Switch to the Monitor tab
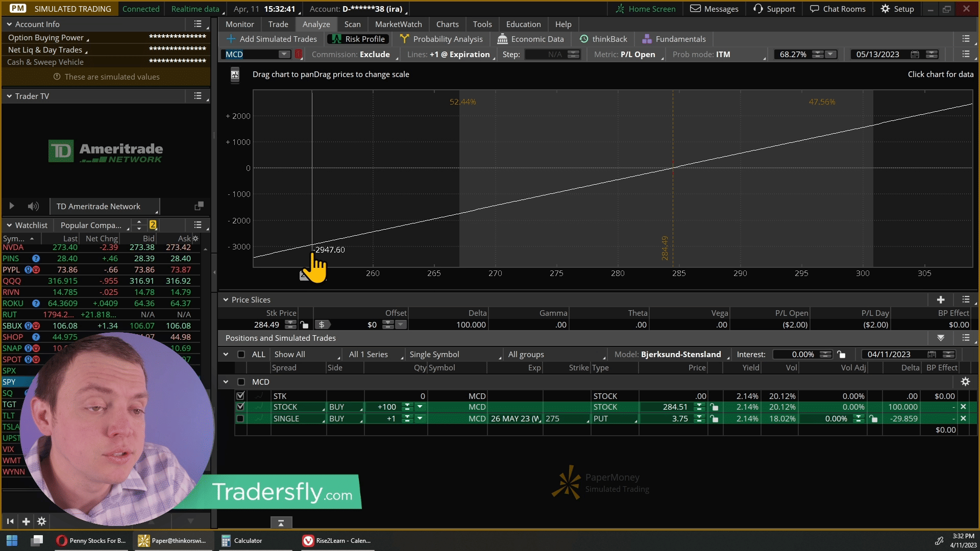Image resolution: width=980 pixels, height=551 pixels. 240,24
